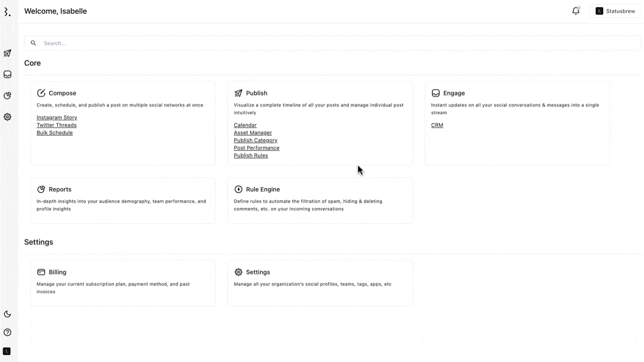Open the Rule Engine card
This screenshot has height=362, width=644.
(x=320, y=201)
